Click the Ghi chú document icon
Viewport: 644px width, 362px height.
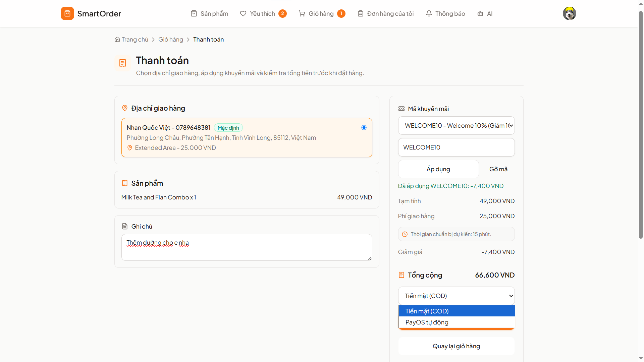[125, 226]
